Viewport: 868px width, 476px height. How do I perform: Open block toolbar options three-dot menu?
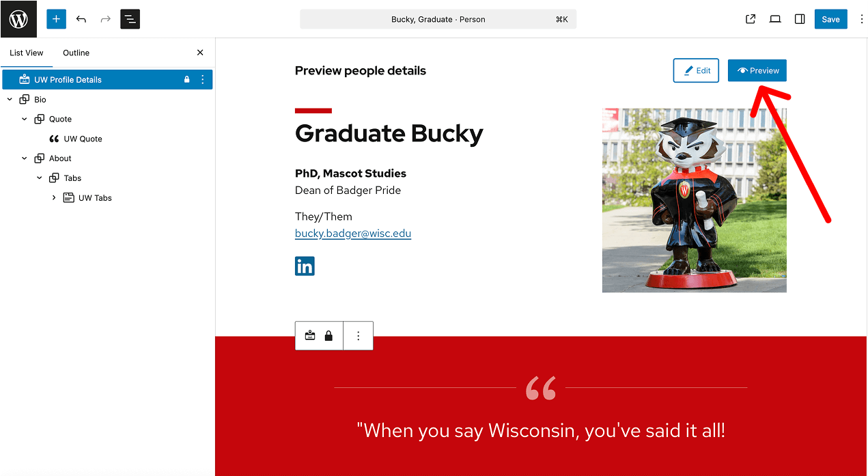click(x=359, y=336)
